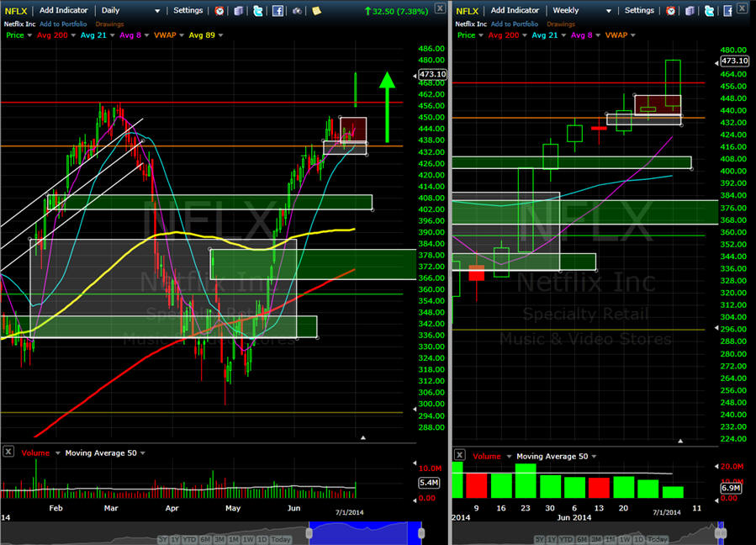Open Settings in Daily chart
The image size is (756, 545).
[188, 10]
